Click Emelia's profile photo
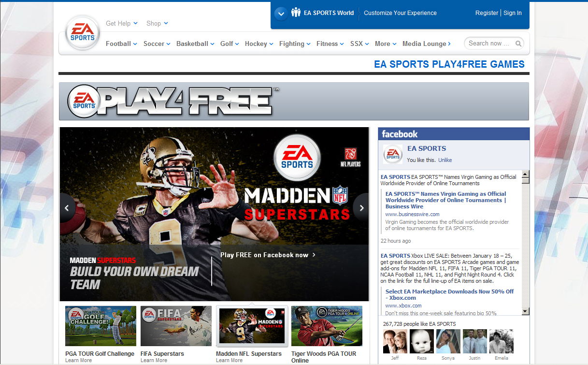This screenshot has width=588, height=365. [x=502, y=341]
